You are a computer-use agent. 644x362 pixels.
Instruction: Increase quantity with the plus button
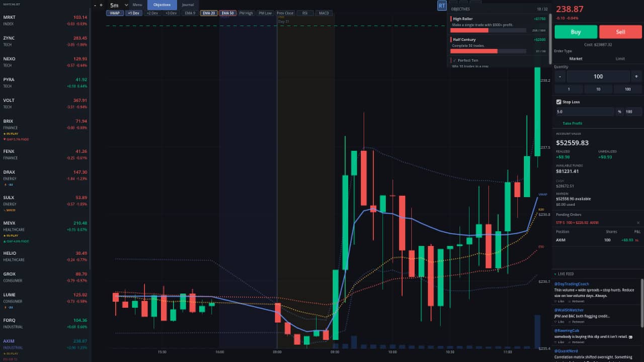click(x=636, y=76)
